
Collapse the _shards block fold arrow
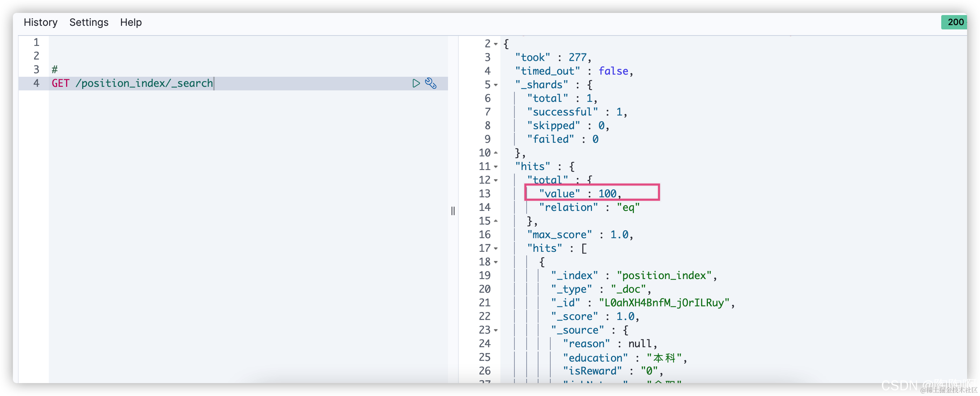[496, 85]
